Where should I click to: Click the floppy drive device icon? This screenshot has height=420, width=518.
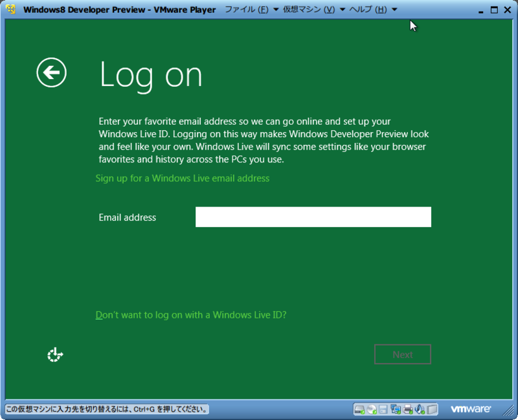(x=383, y=410)
